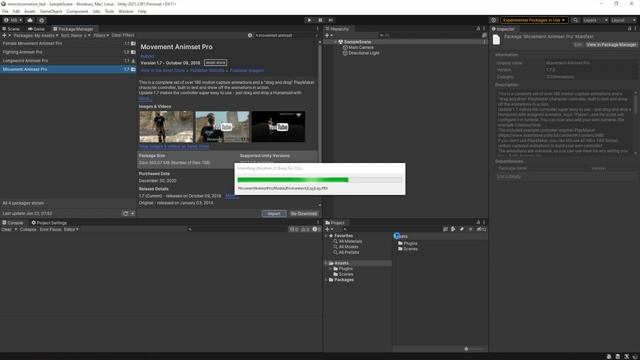Open the Help menu
The image size is (640, 360).
coord(142,11)
